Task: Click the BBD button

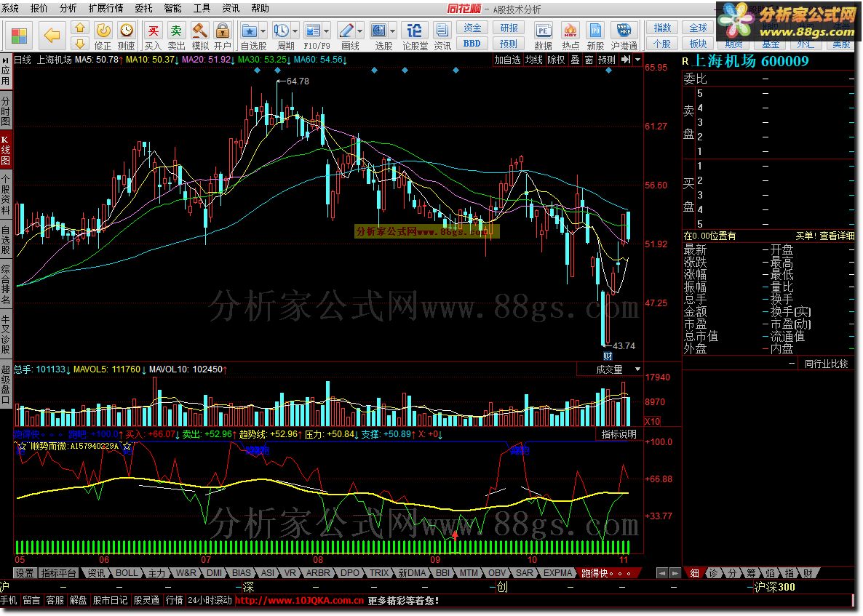Action: [472, 44]
